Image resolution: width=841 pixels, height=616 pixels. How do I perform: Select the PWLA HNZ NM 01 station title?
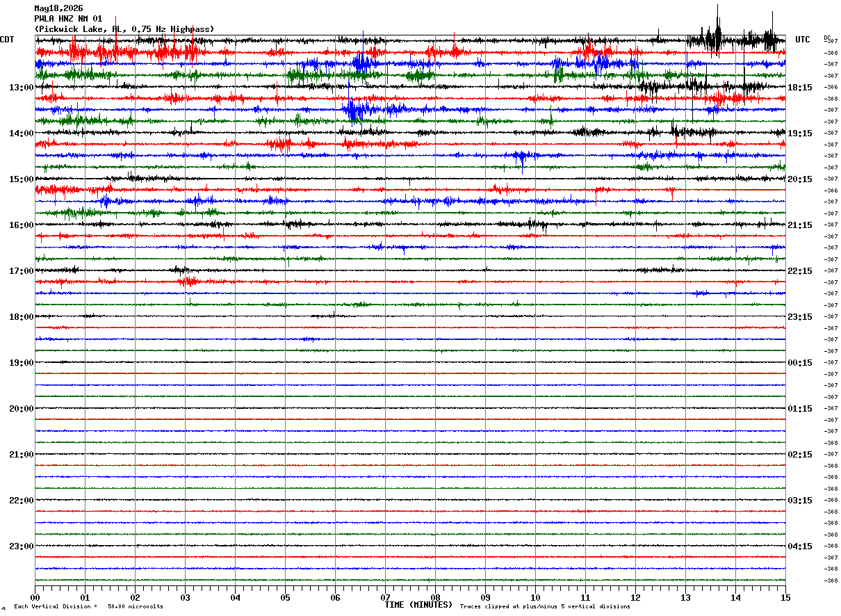(x=68, y=19)
